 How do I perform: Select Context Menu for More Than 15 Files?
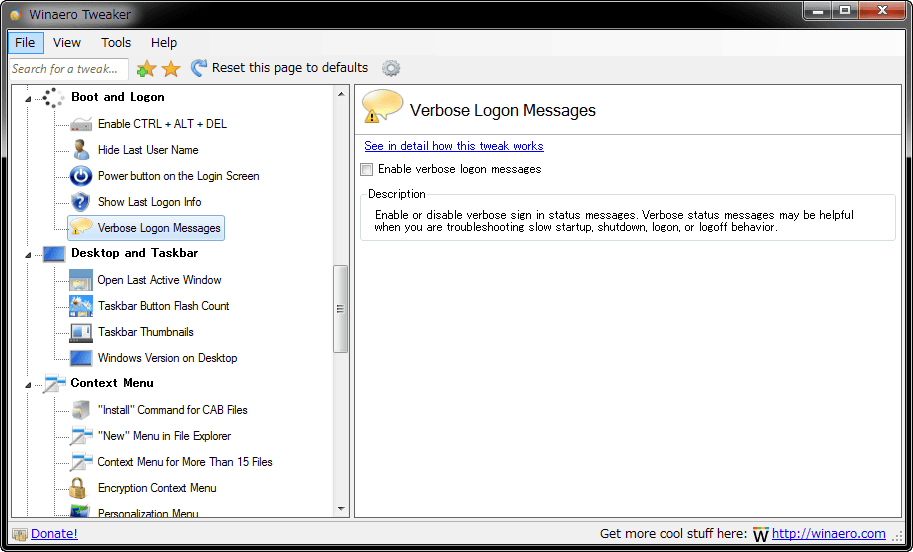[185, 462]
